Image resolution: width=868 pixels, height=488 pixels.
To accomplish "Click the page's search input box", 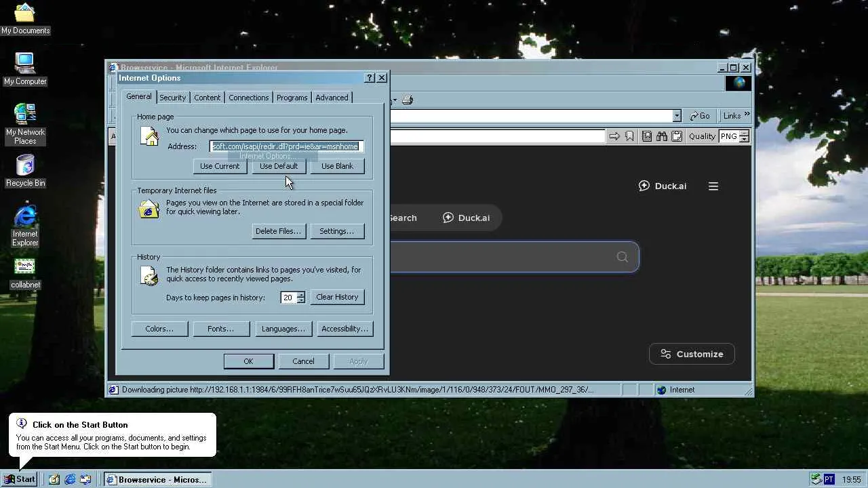I will [514, 257].
